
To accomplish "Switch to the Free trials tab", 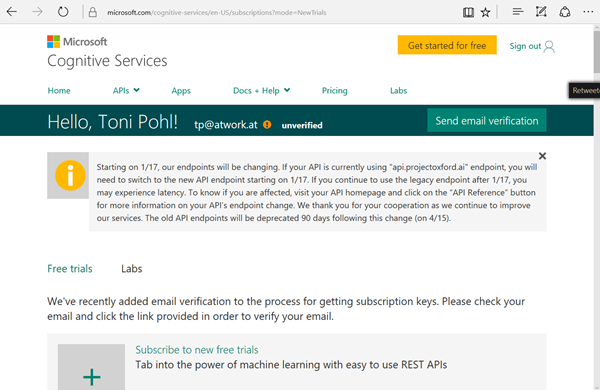I will tap(70, 269).
